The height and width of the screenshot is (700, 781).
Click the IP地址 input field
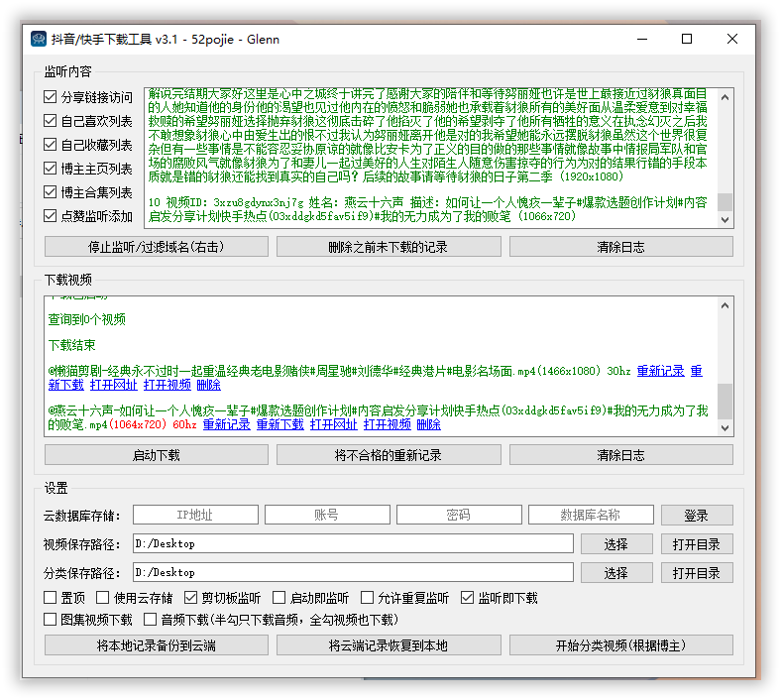195,515
